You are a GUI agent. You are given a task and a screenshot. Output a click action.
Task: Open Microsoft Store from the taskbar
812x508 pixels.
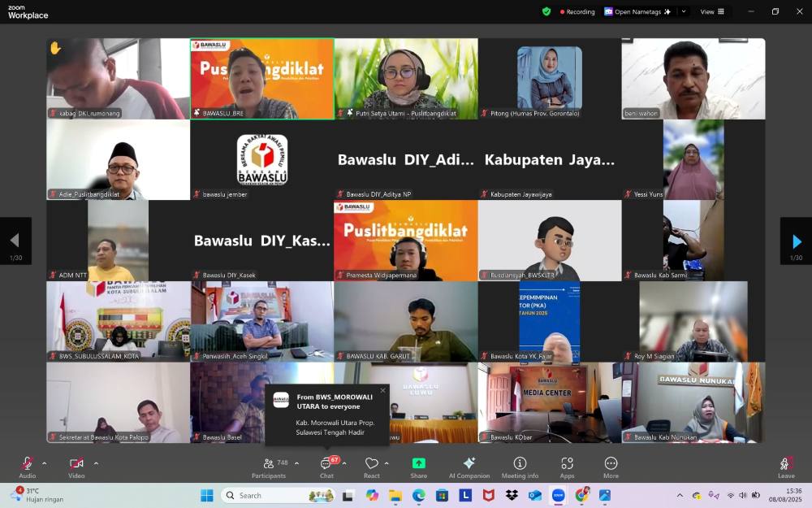(x=442, y=496)
